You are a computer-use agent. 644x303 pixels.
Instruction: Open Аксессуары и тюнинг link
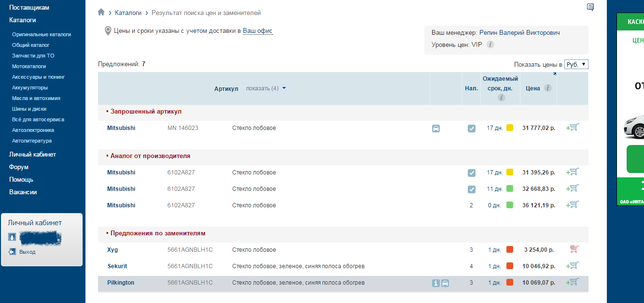pyautogui.click(x=39, y=77)
